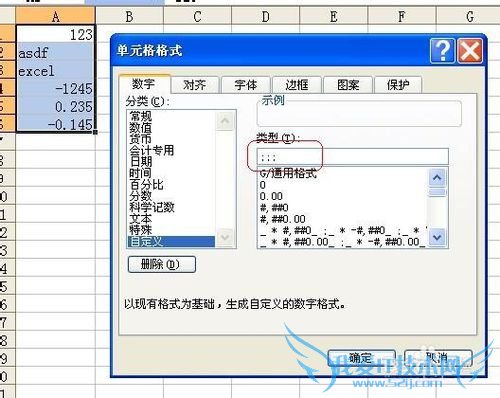Select 自定义 category

click(x=171, y=242)
